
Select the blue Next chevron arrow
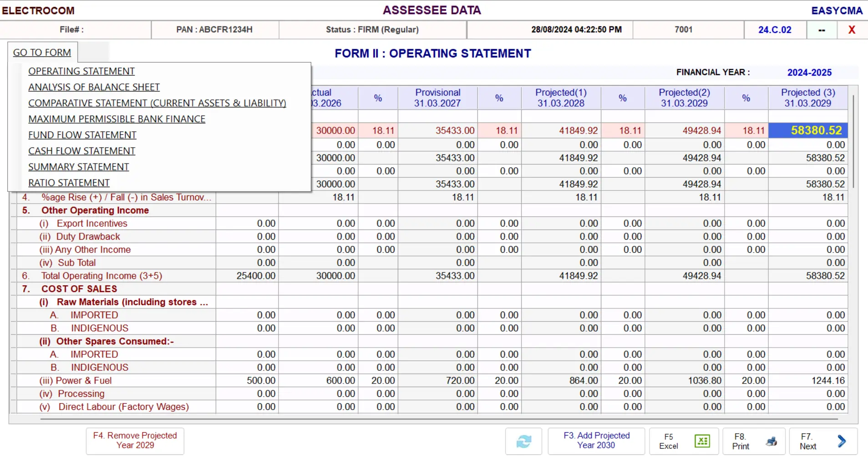click(x=841, y=441)
